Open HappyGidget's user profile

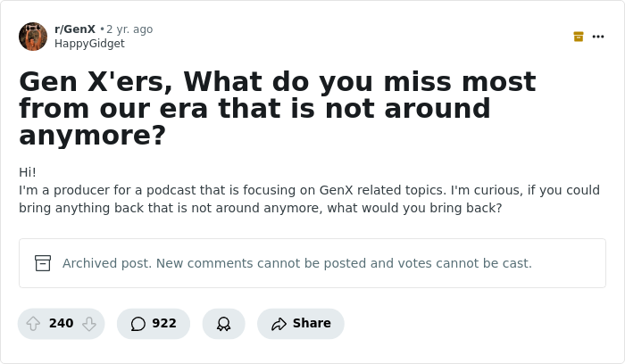[x=89, y=44]
